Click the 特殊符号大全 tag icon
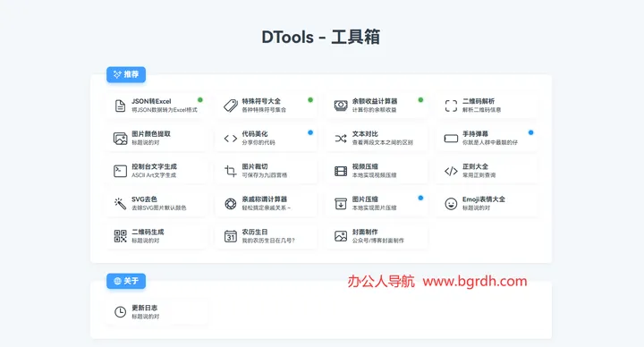644x347 pixels. (x=231, y=106)
